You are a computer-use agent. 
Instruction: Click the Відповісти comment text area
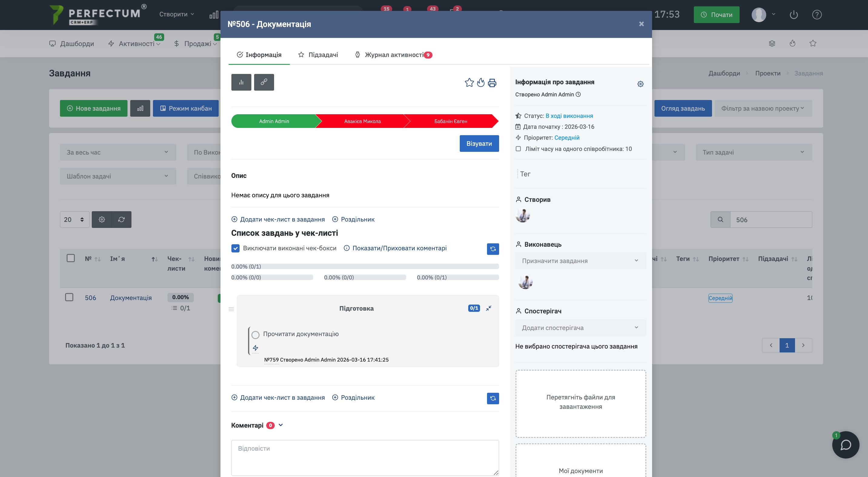(365, 457)
